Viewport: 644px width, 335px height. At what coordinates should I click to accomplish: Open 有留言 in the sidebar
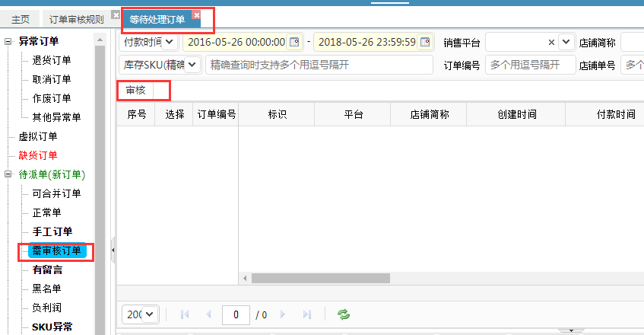point(47,270)
